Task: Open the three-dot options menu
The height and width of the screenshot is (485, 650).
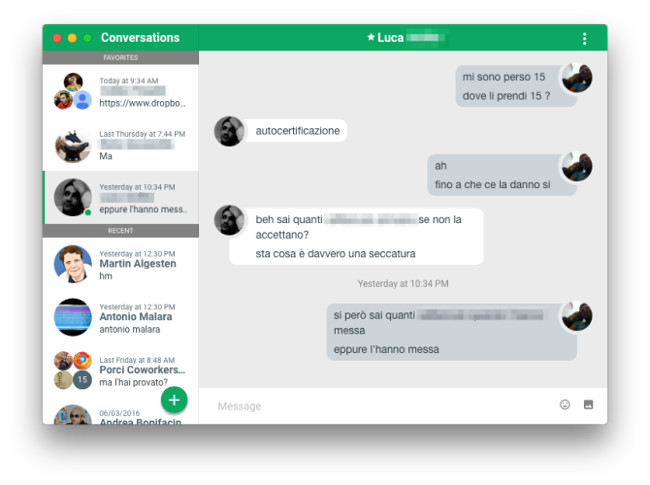Action: [x=585, y=39]
